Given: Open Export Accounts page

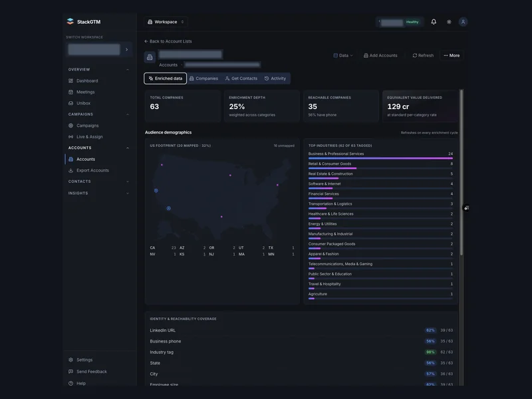Looking at the screenshot, I should pyautogui.click(x=92, y=170).
